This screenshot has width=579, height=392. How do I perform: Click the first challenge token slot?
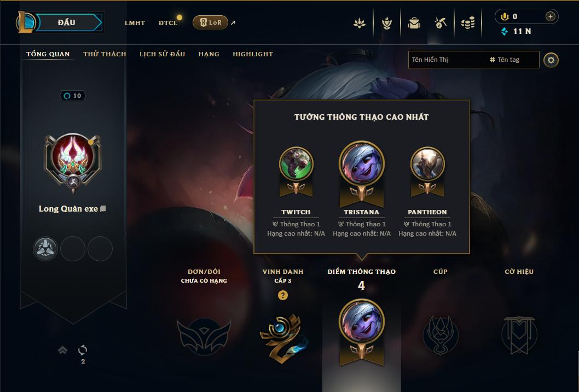click(x=45, y=249)
